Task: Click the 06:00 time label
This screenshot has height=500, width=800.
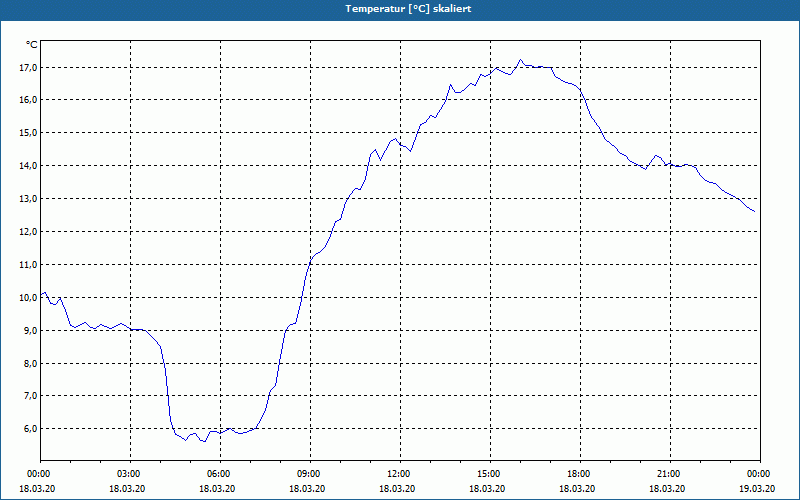Action: pos(217,474)
